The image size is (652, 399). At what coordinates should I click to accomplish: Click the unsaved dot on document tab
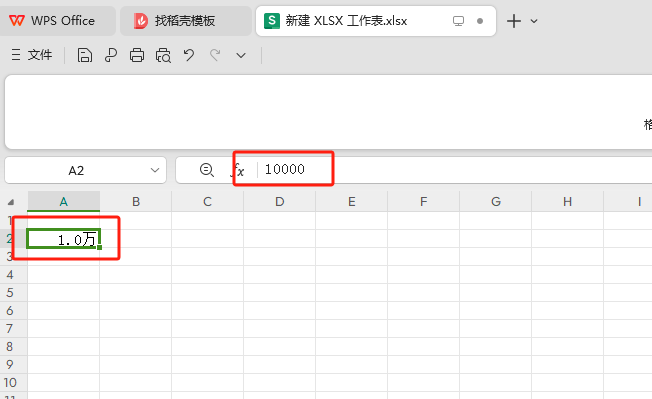[480, 21]
